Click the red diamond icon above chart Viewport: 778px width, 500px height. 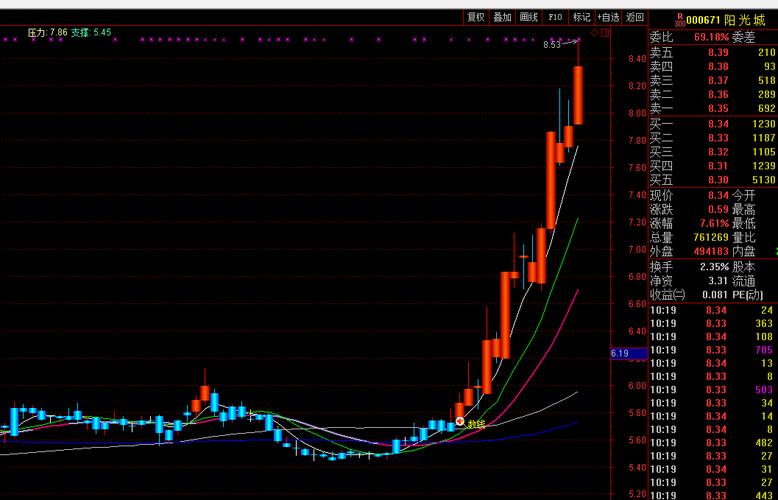coord(593,33)
